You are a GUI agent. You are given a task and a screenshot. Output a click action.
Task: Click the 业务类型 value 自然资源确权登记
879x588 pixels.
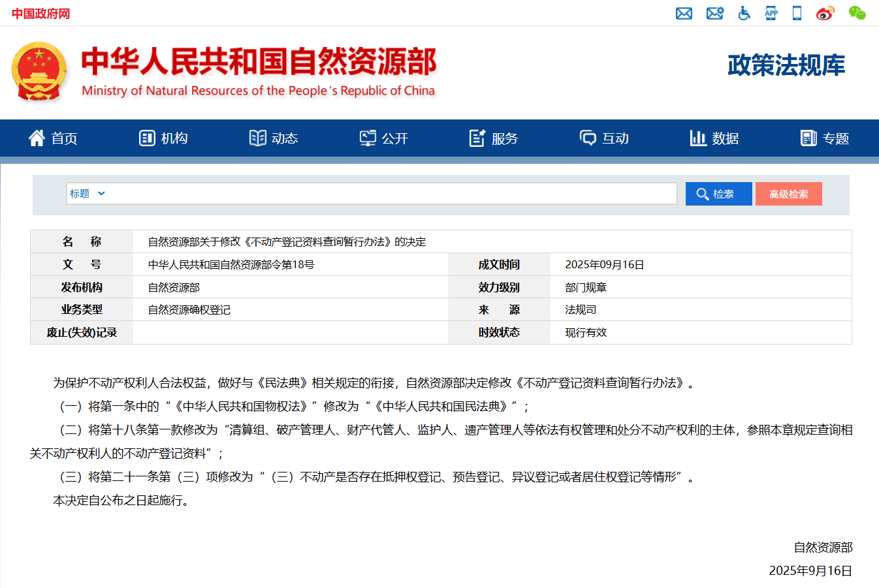pyautogui.click(x=189, y=310)
